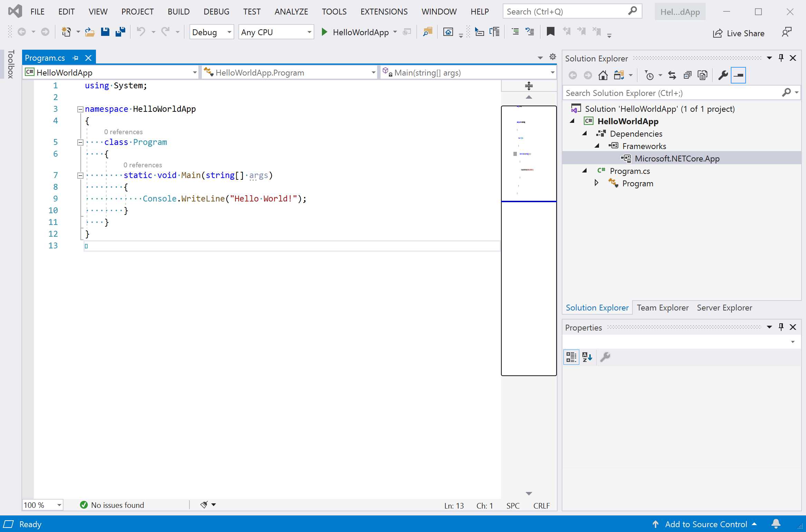Sync Solution Explorer with active document

click(x=672, y=75)
